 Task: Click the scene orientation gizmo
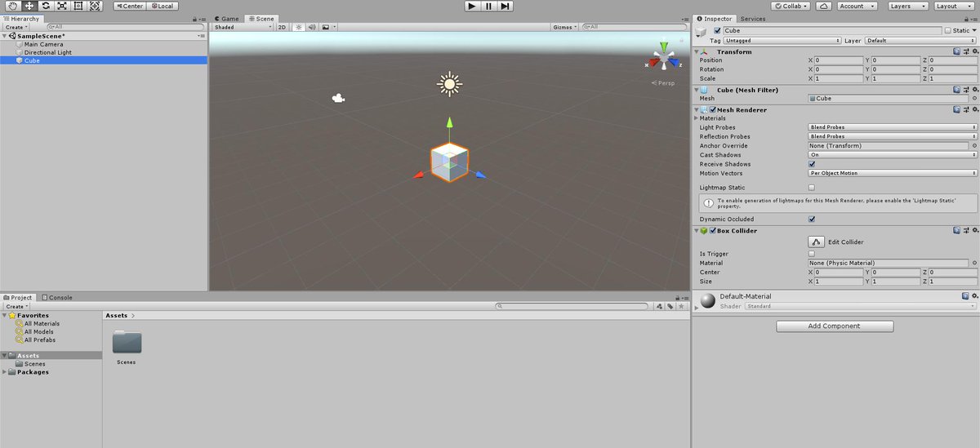pyautogui.click(x=665, y=59)
